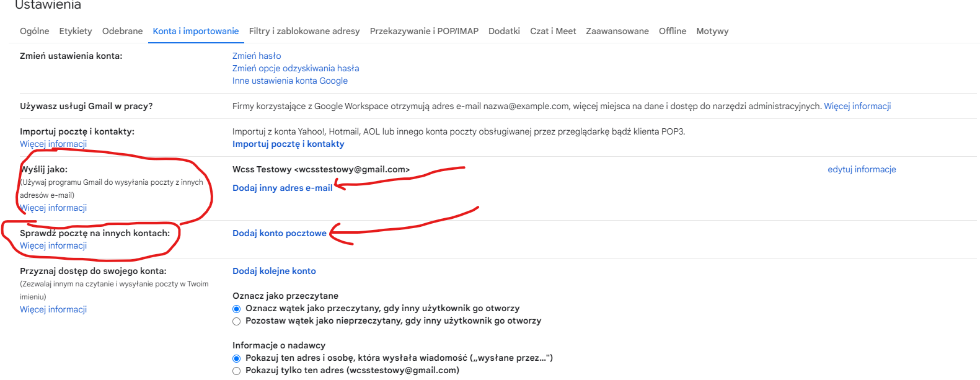Select Oznacz wątek jako przeczytany option
Viewport: 980px width, 380px height.
pyautogui.click(x=236, y=309)
